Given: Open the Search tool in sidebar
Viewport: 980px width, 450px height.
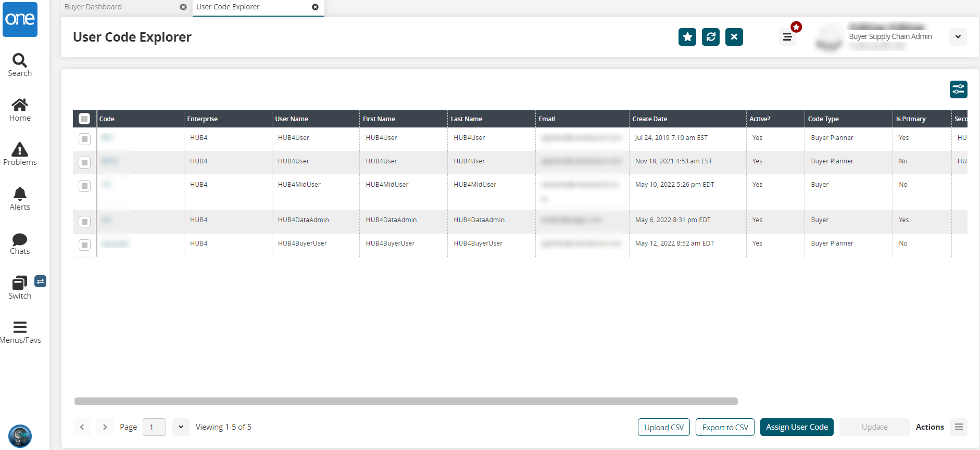Looking at the screenshot, I should point(20,66).
